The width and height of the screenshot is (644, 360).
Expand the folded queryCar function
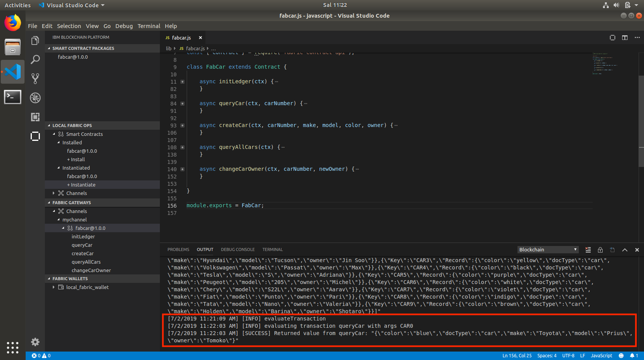[182, 104]
